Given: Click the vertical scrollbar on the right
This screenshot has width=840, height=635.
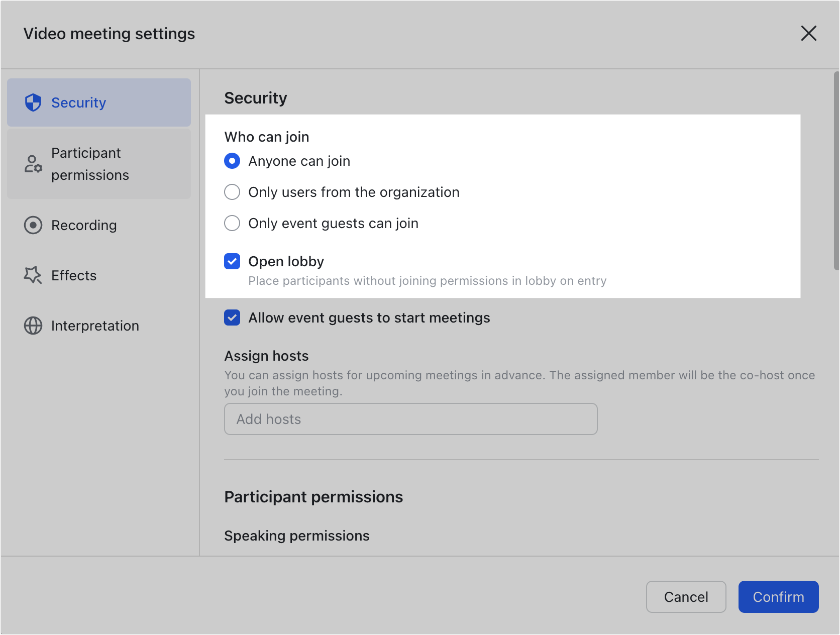Looking at the screenshot, I should 836,171.
